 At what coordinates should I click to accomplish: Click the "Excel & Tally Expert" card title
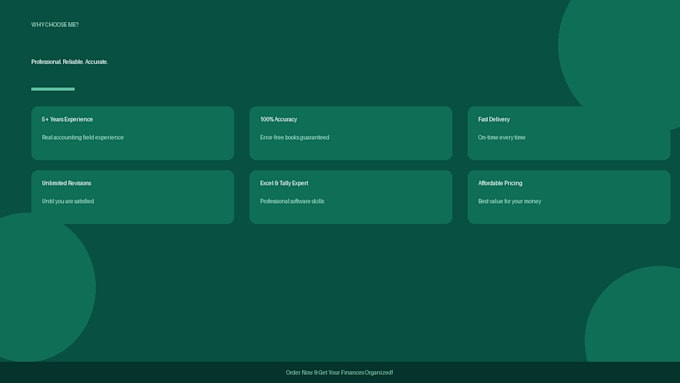coord(284,183)
